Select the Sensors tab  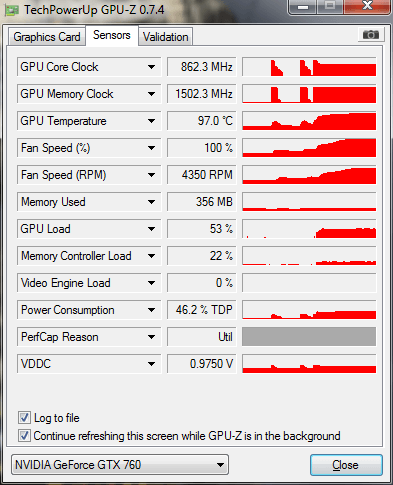point(112,35)
